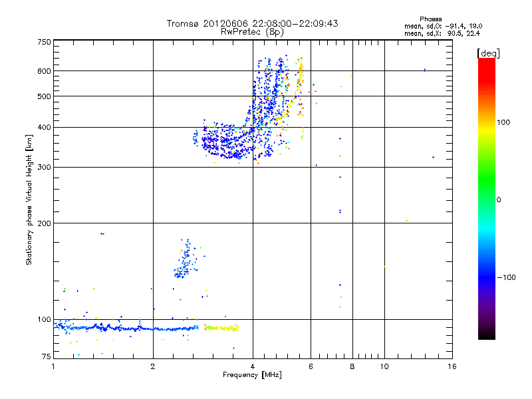532x399 pixels.
Task: Click the yellow-green E-layer trace near 3.3 MHz
Action: [221, 328]
